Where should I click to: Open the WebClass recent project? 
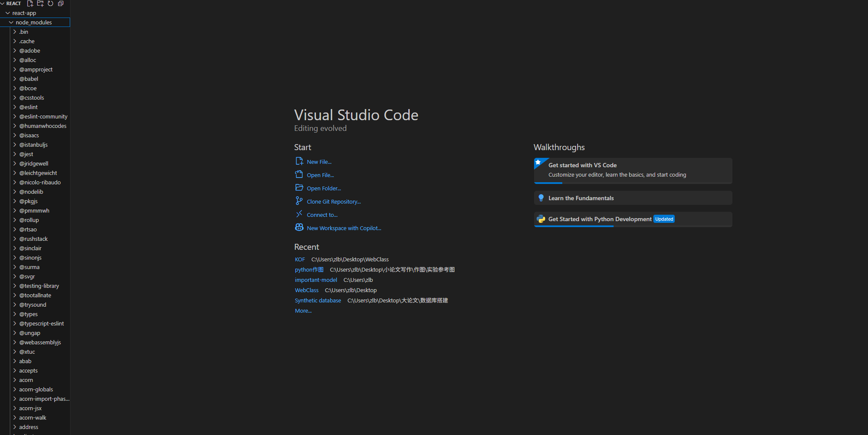[x=307, y=290]
